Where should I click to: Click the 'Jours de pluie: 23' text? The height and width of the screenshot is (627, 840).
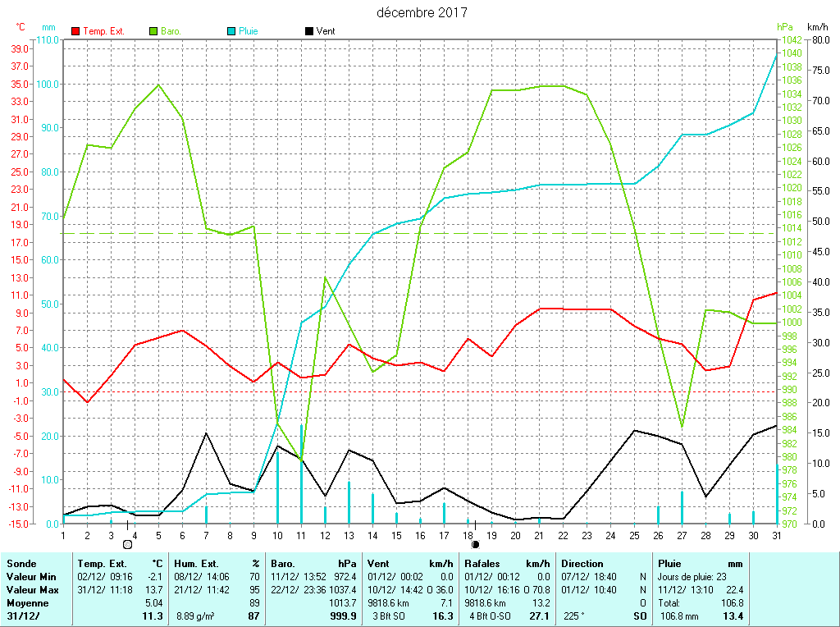[x=693, y=577]
